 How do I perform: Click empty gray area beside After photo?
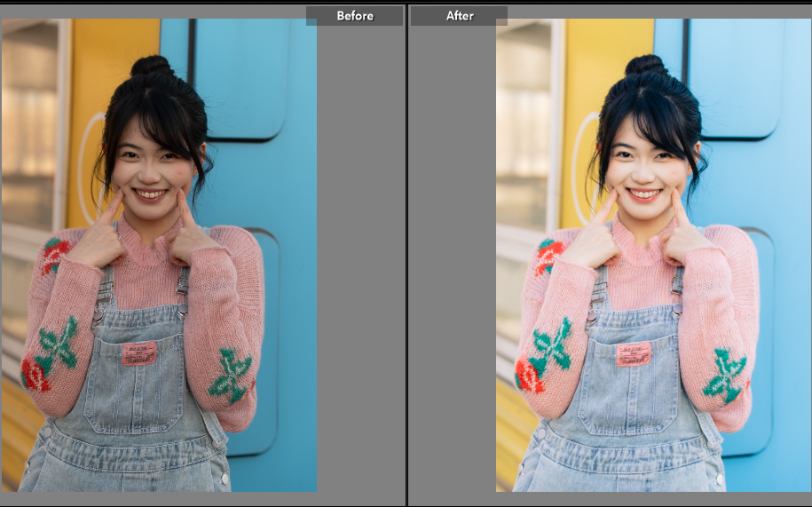(x=451, y=266)
